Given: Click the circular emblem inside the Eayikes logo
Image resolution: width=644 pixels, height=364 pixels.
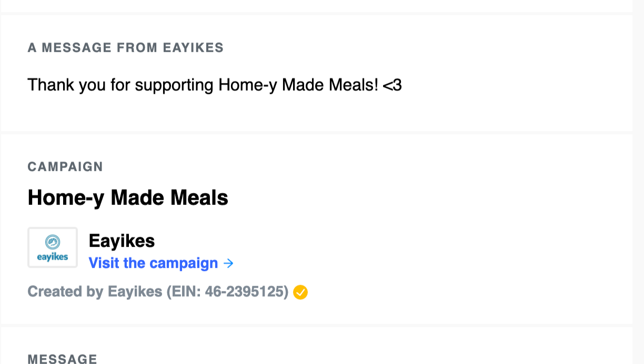Looking at the screenshot, I should pos(53,242).
